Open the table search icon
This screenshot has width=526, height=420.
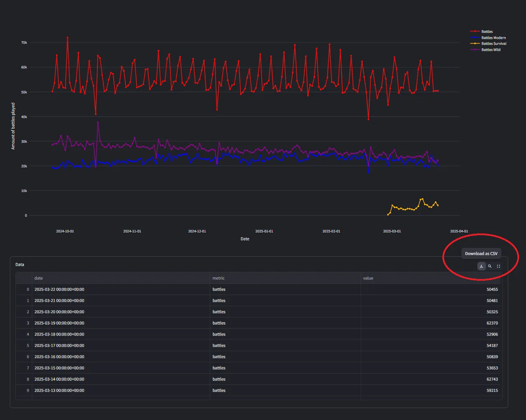(x=490, y=266)
